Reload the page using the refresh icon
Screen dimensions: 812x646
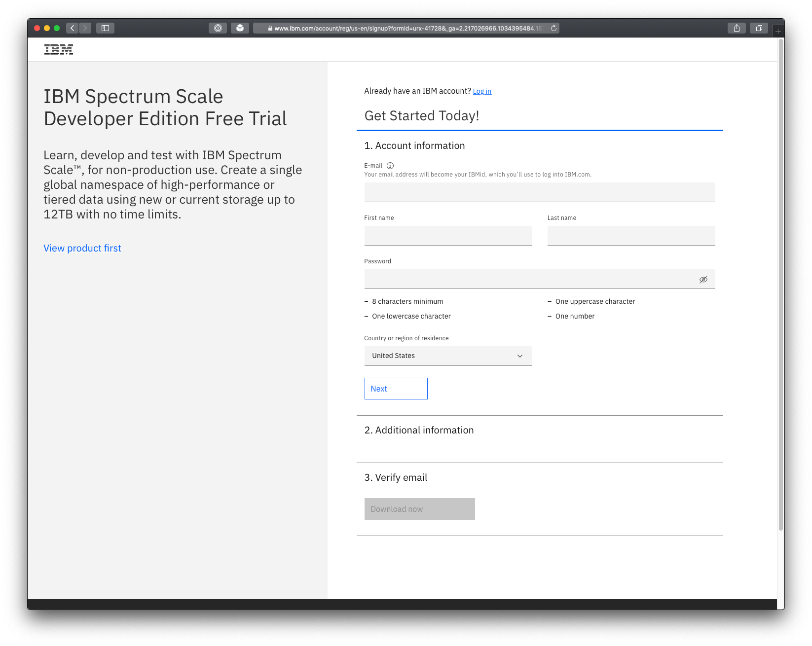tap(553, 28)
